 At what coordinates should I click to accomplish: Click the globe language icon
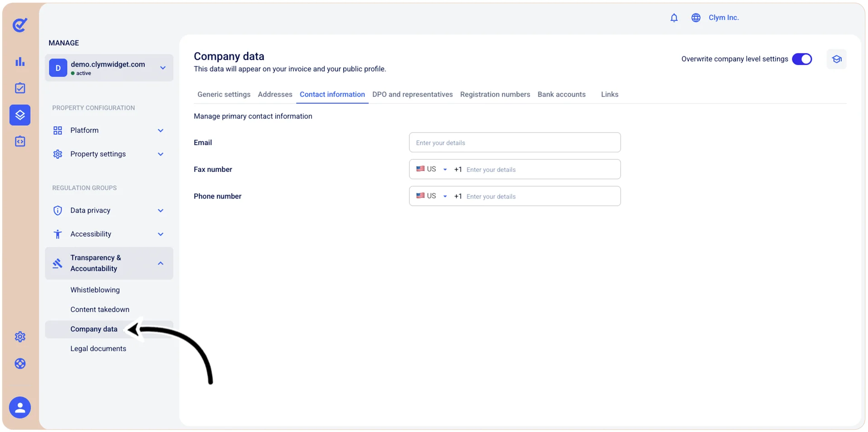pos(695,18)
